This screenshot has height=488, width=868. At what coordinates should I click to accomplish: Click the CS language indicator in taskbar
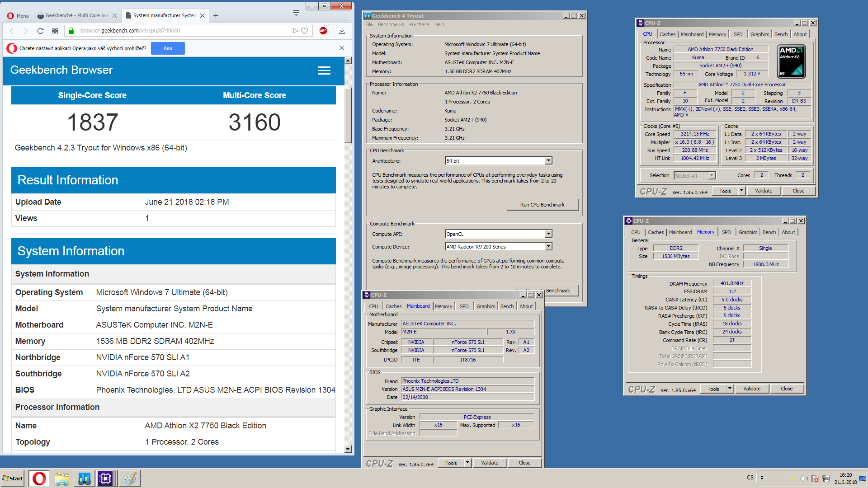click(x=750, y=478)
